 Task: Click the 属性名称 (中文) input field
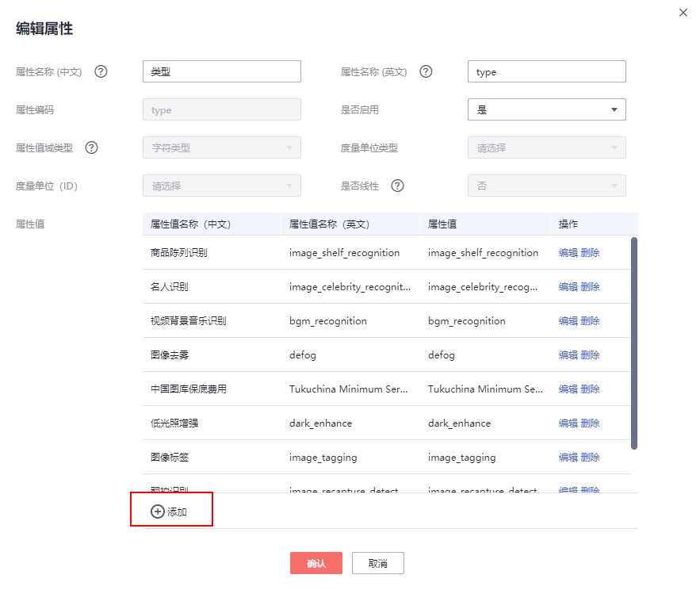[x=221, y=71]
